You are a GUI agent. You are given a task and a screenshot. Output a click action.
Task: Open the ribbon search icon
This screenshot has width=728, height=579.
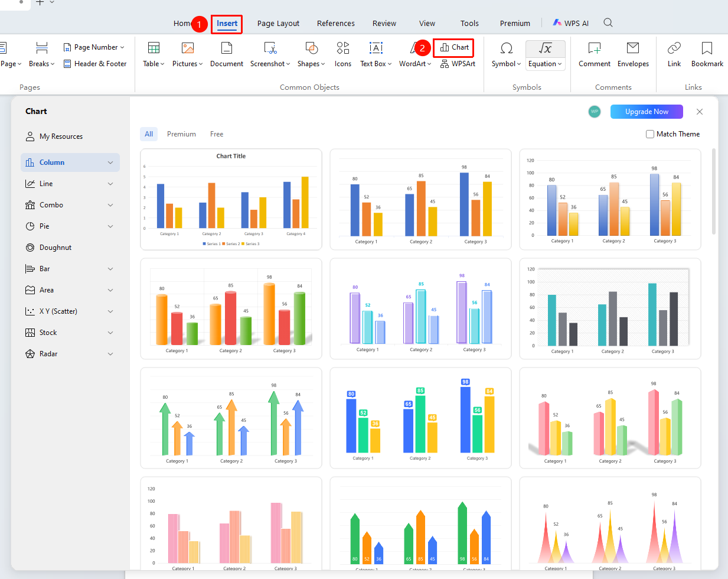tap(608, 23)
